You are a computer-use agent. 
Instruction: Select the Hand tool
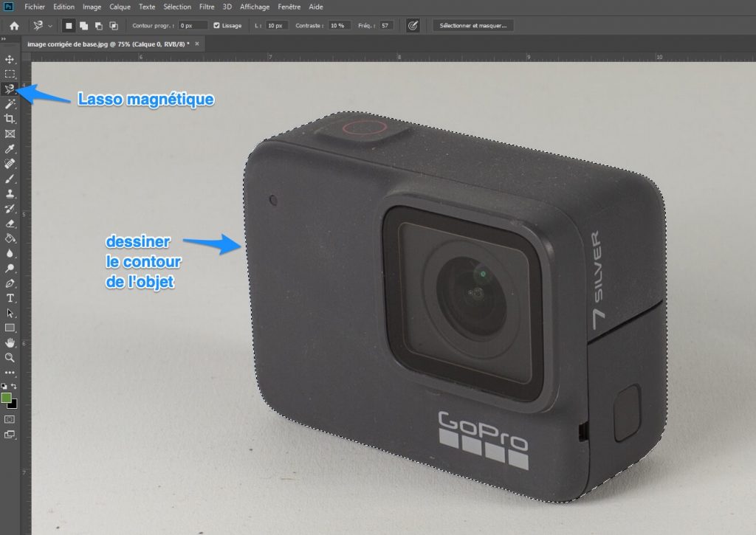tap(10, 343)
